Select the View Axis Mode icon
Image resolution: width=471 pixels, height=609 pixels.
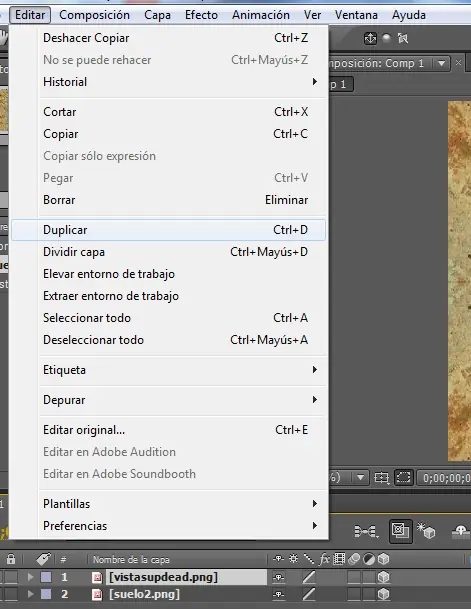coord(403,38)
